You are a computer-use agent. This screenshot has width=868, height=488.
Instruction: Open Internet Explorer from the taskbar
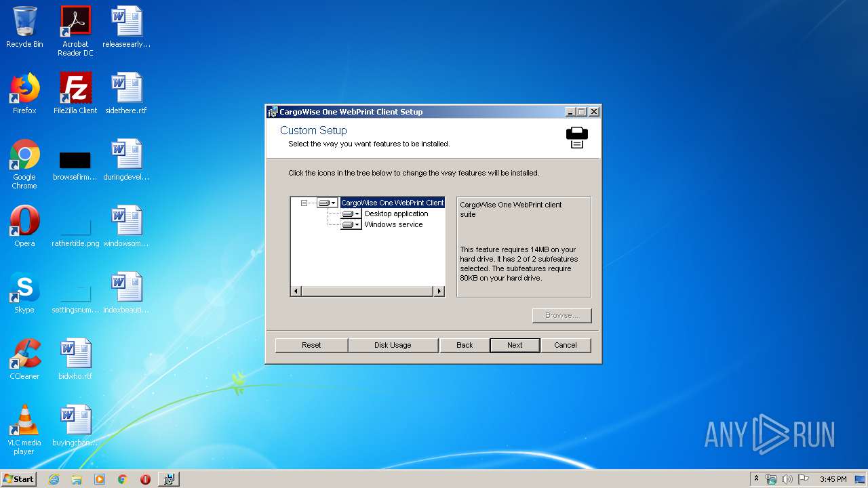click(x=54, y=479)
